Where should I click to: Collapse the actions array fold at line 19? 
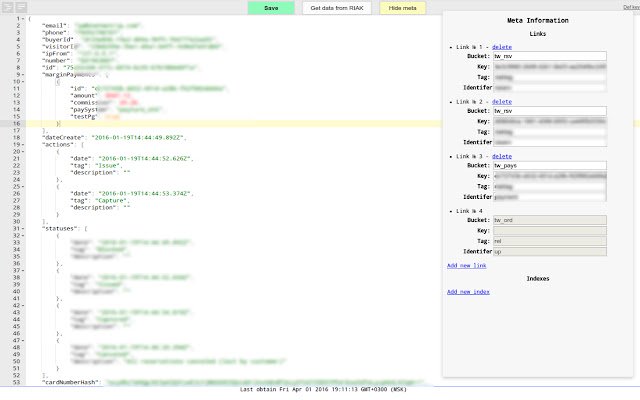23,144
